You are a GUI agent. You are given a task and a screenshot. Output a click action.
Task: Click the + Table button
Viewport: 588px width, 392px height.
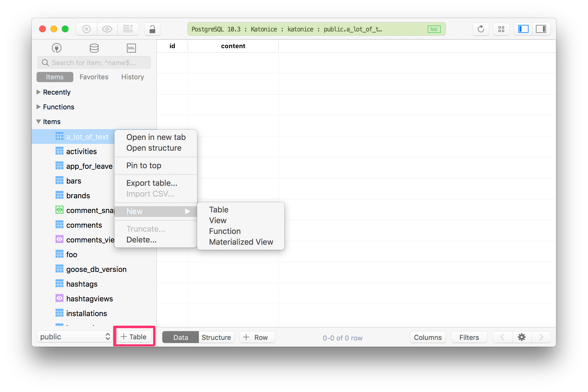pos(133,337)
